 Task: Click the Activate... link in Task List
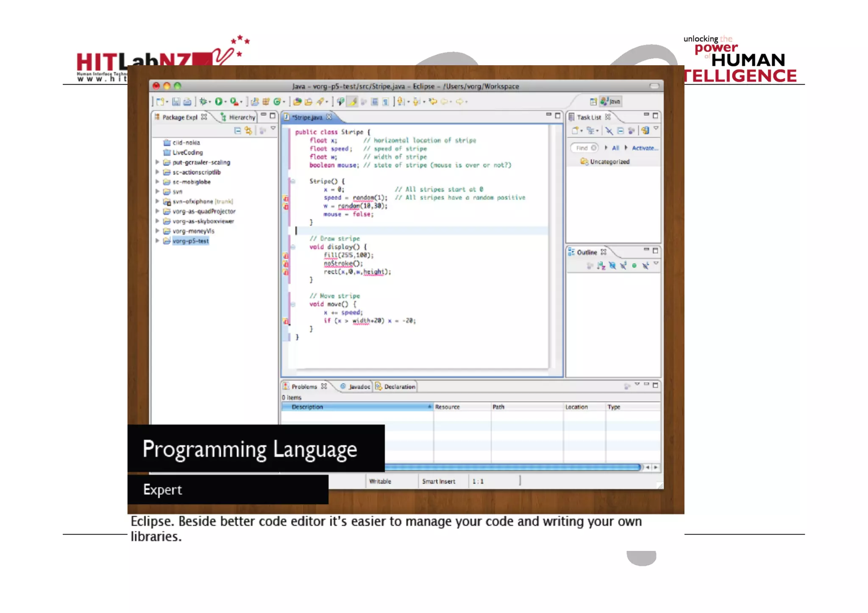coord(644,148)
